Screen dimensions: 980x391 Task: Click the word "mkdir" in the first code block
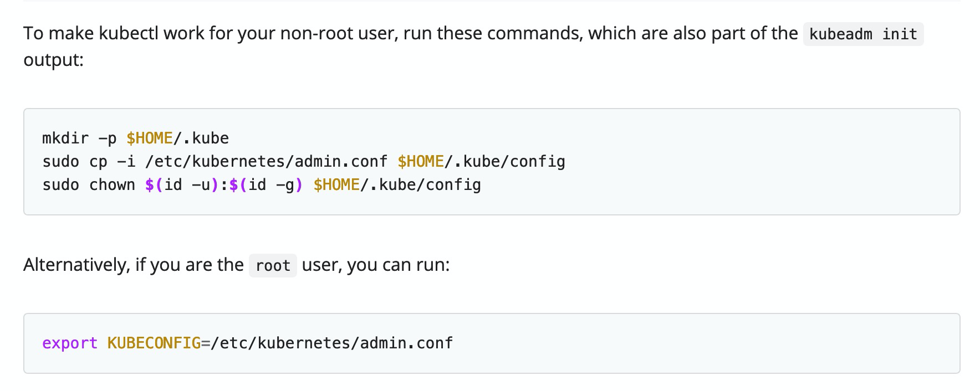pyautogui.click(x=65, y=138)
